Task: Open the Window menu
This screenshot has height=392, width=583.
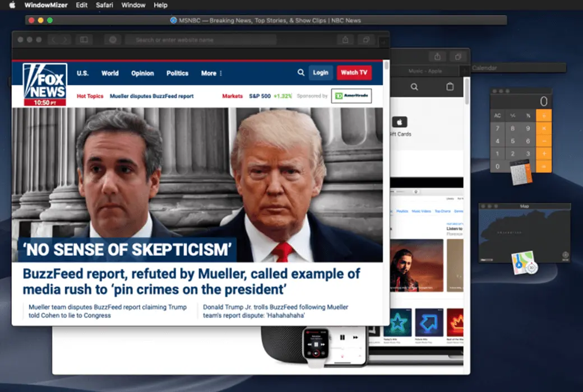Action: [x=133, y=5]
